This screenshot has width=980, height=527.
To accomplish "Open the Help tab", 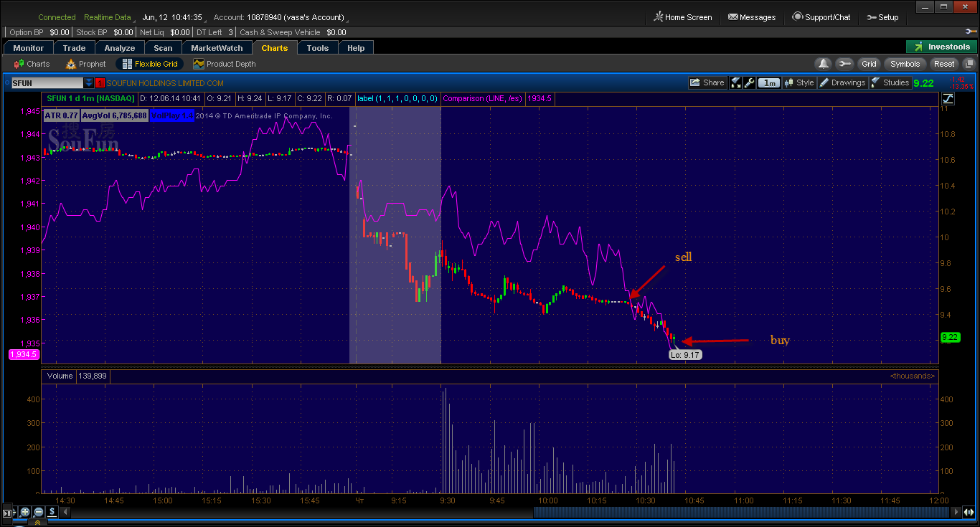I will coord(356,48).
